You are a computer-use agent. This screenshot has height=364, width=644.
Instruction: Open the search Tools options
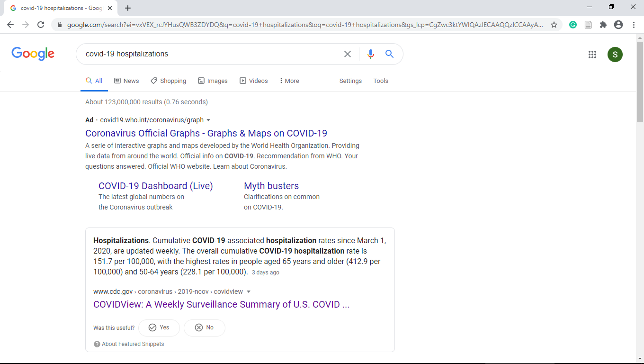(x=381, y=81)
